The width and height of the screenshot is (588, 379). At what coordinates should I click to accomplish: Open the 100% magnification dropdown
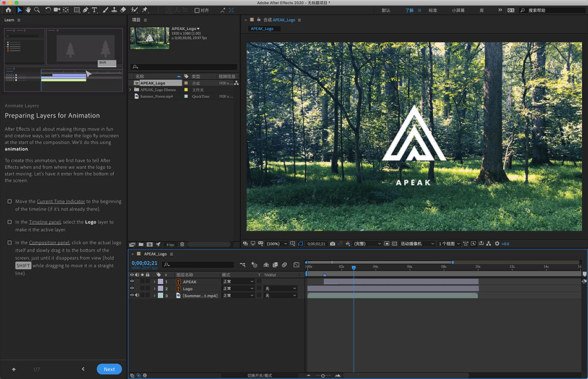click(x=277, y=244)
